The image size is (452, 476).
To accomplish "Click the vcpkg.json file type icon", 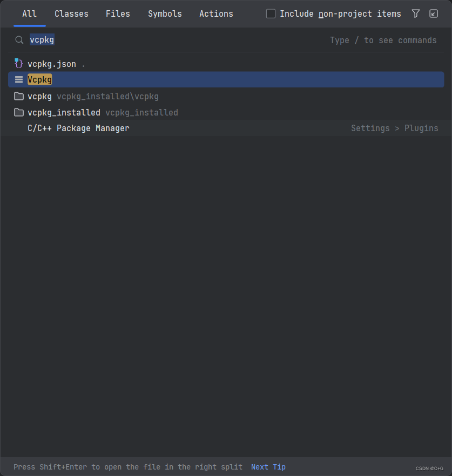I will coord(19,63).
